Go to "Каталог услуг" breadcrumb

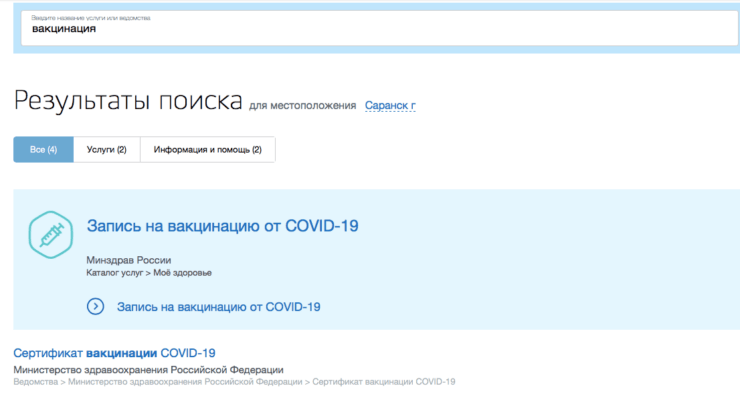[115, 272]
